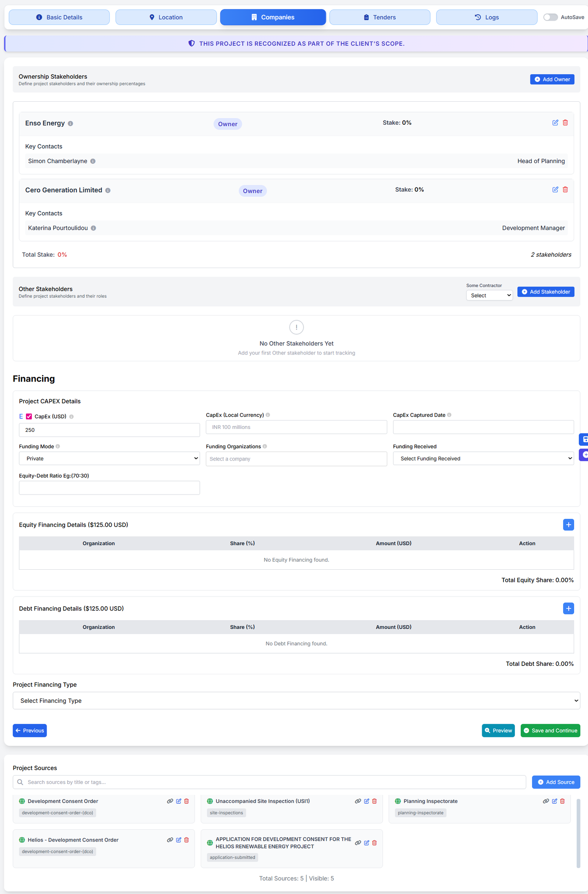Delete the Planning Inspectorate source
The width and height of the screenshot is (588, 894).
(x=562, y=801)
